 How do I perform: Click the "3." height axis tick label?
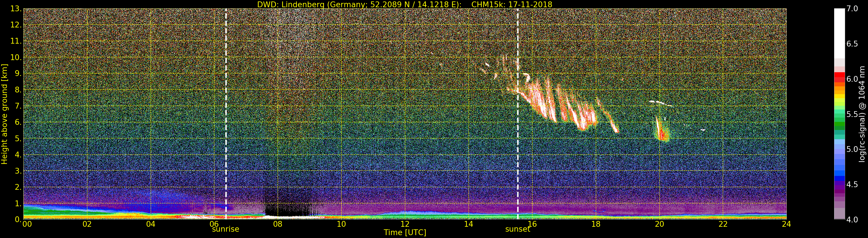coord(18,171)
